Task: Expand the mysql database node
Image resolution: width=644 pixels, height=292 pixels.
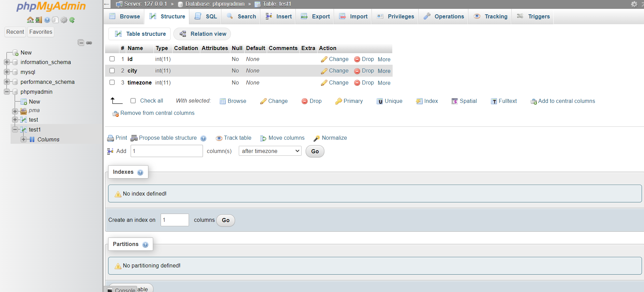Action: coord(7,72)
